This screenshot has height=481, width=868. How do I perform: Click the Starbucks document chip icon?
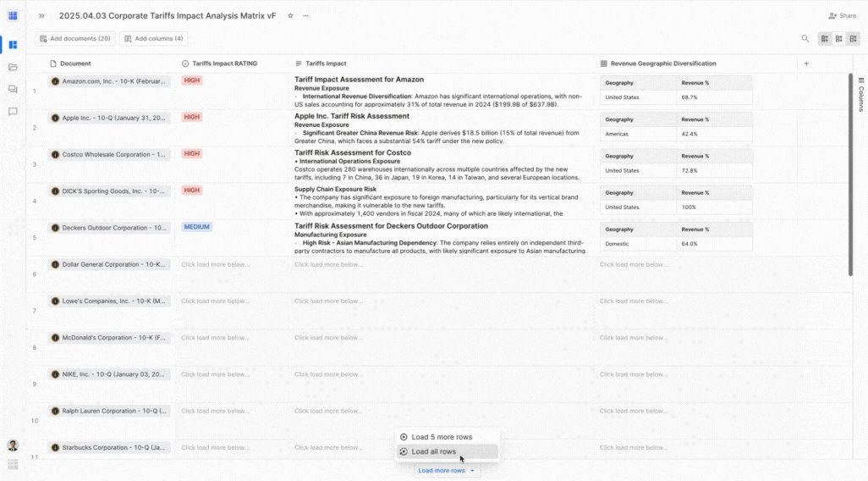click(55, 447)
